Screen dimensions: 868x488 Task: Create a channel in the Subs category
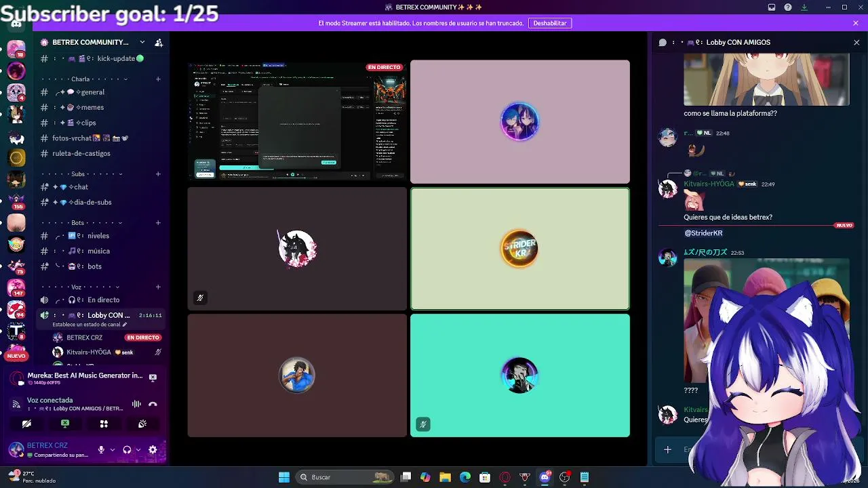158,174
